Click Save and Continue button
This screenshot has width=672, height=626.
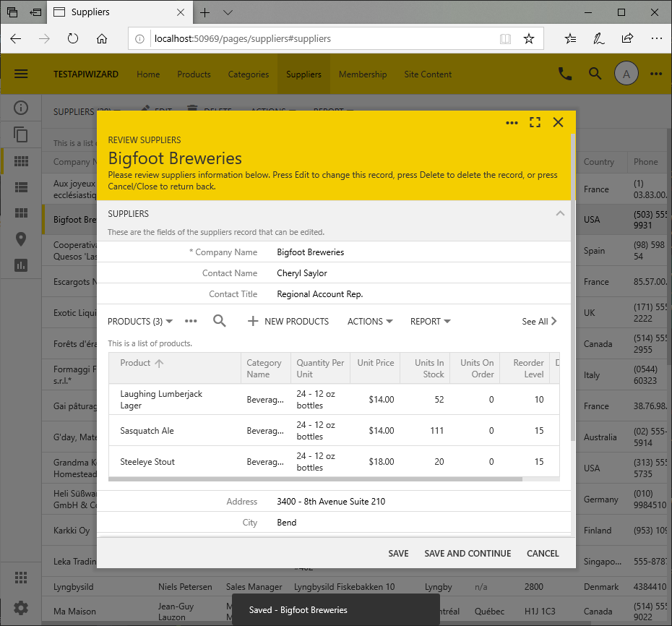click(x=468, y=554)
